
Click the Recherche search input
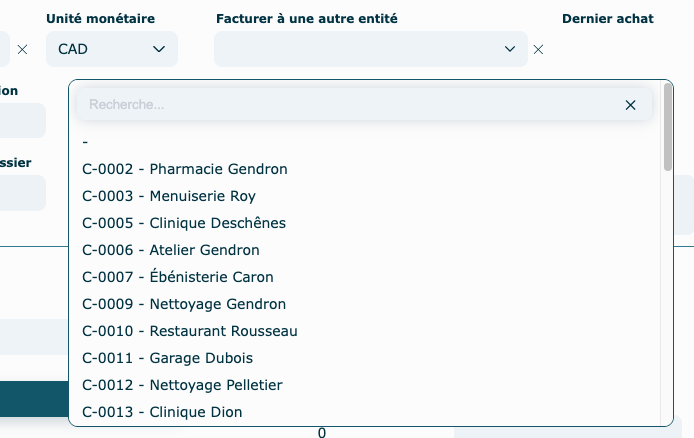coord(350,104)
